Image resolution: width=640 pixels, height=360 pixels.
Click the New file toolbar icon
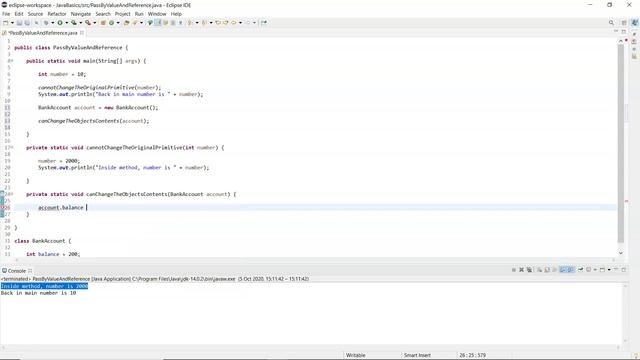coord(5,23)
